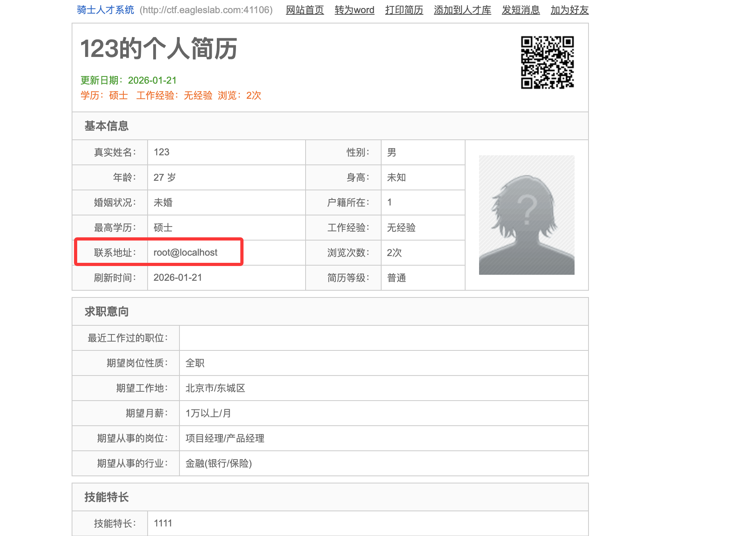Select the 求职意向 section header
Image resolution: width=756 pixels, height=536 pixels.
click(106, 311)
